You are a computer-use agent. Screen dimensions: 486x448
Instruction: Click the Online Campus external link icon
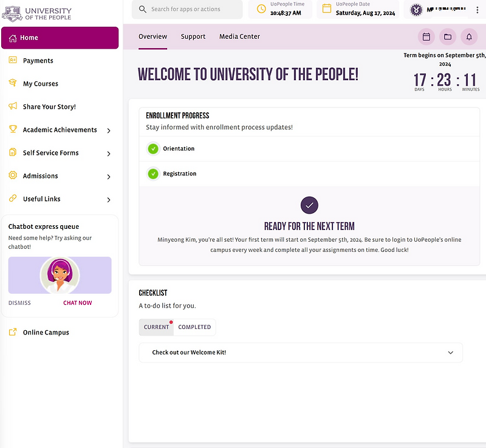13,332
